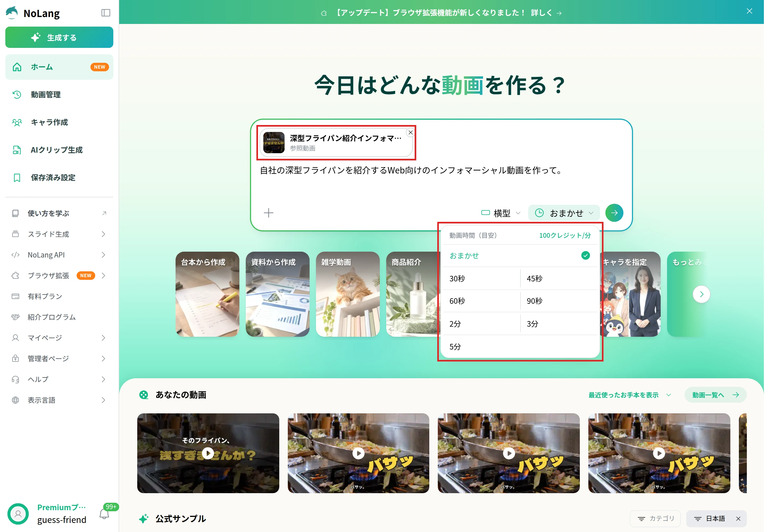Select the おまかせ duration option
766x532 pixels.
click(520, 256)
